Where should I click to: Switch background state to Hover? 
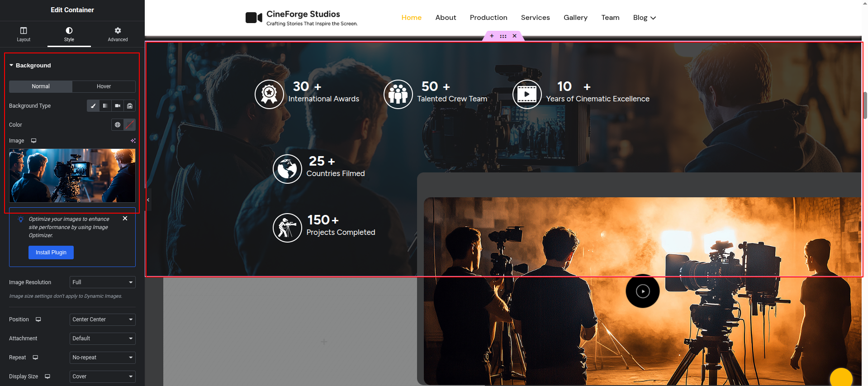(x=104, y=86)
